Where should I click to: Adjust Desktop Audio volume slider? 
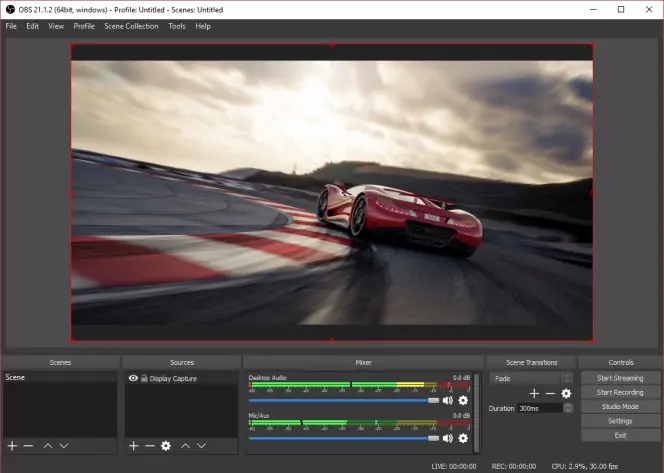(344, 401)
